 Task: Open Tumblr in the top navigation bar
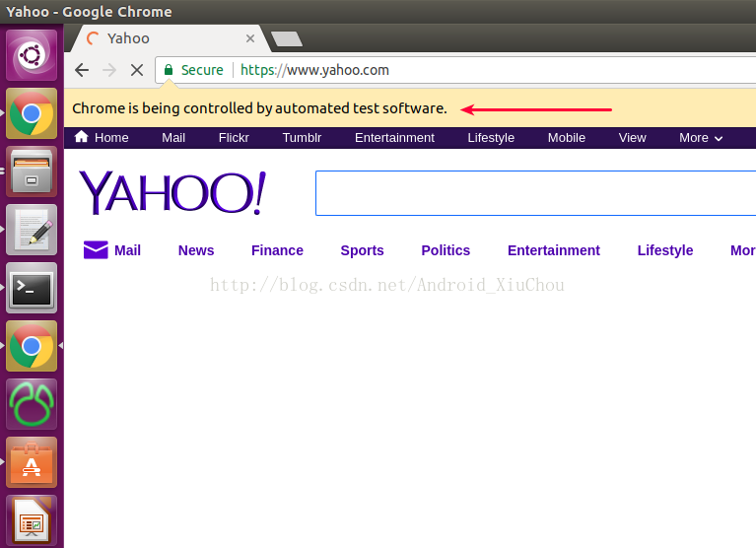tap(302, 138)
